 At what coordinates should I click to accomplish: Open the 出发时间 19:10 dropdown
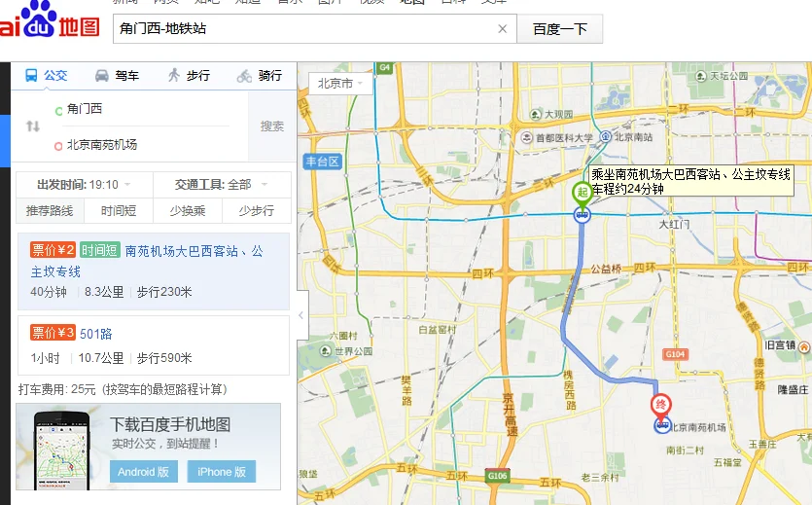pos(85,185)
